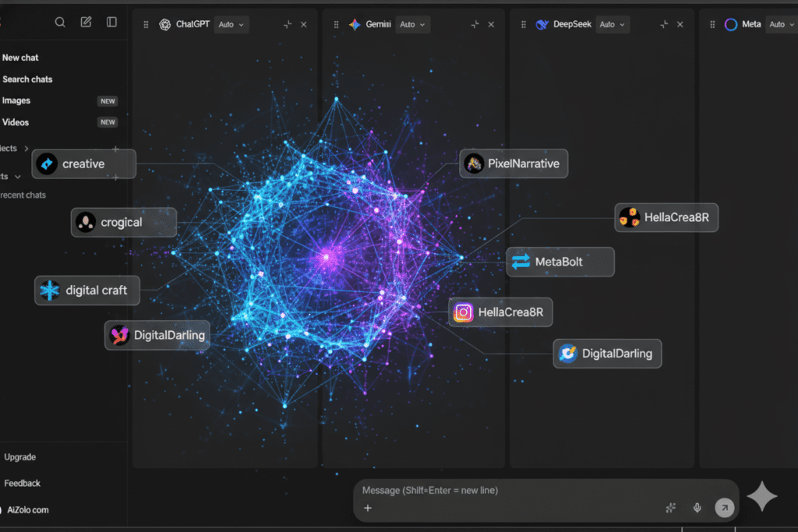
Task: Open the Auto model dropdown for ChatGPT
Action: (231, 24)
